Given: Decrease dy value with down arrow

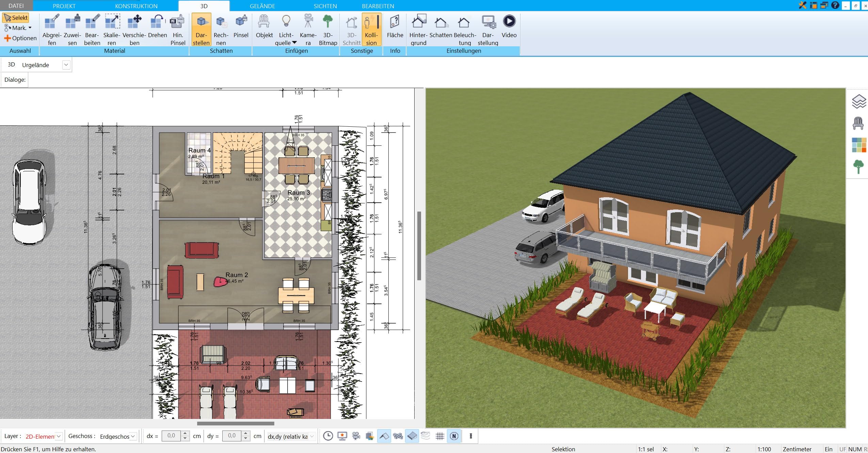Looking at the screenshot, I should click(246, 438).
